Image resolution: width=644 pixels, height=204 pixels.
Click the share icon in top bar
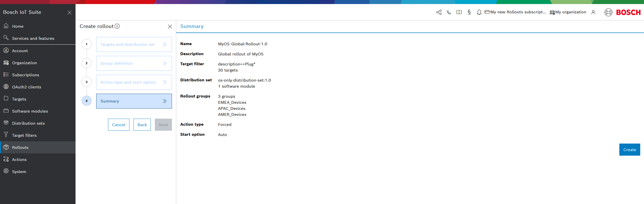pyautogui.click(x=439, y=12)
